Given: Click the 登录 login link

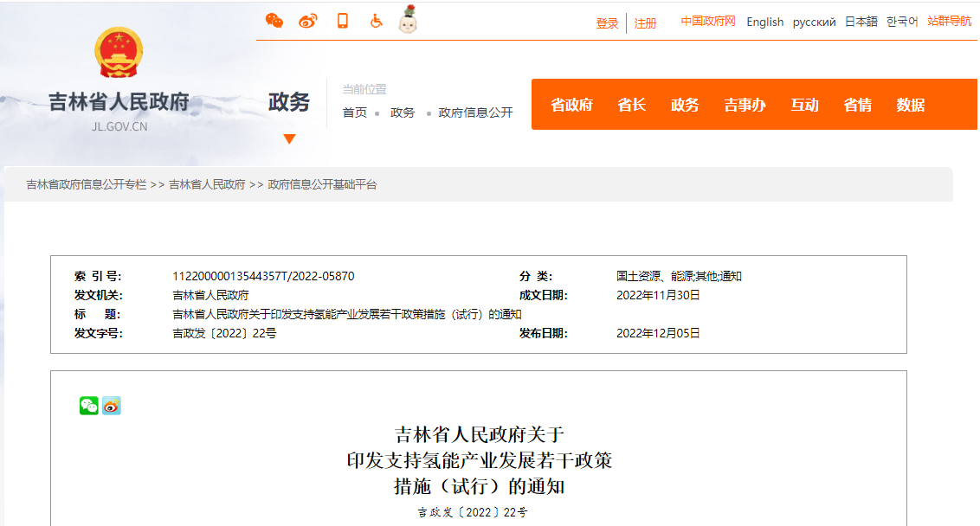Looking at the screenshot, I should [607, 23].
